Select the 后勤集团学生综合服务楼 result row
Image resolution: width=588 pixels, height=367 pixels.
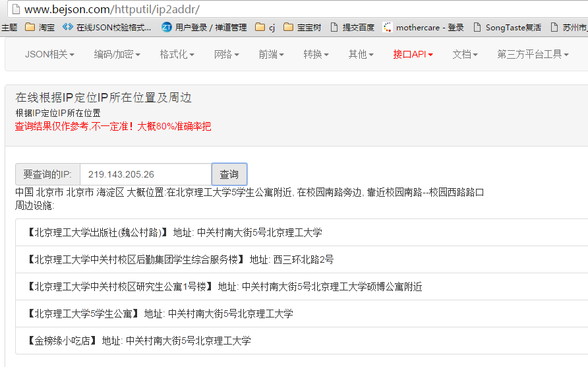tap(301, 259)
